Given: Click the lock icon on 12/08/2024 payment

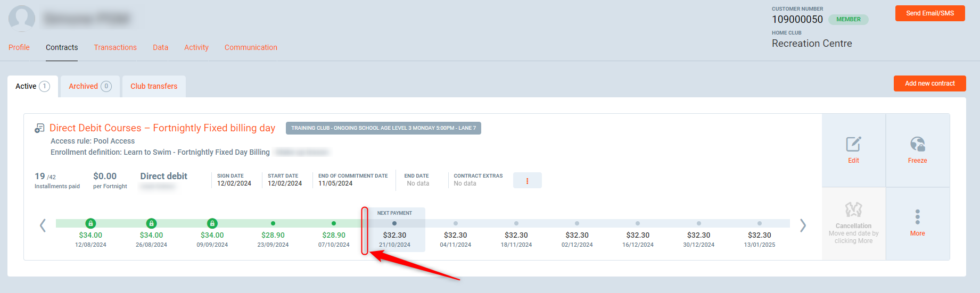Looking at the screenshot, I should 90,223.
